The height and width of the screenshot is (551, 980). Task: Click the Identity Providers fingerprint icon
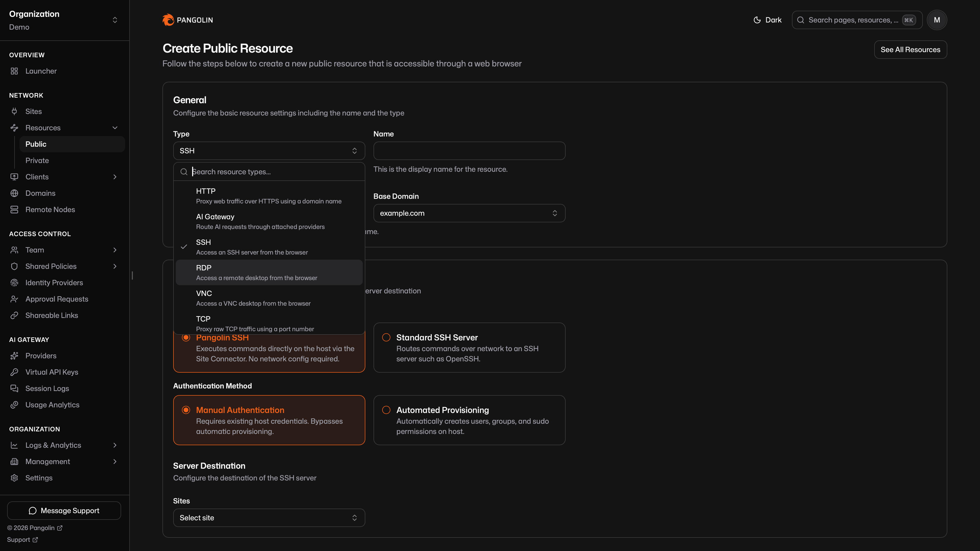point(14,283)
